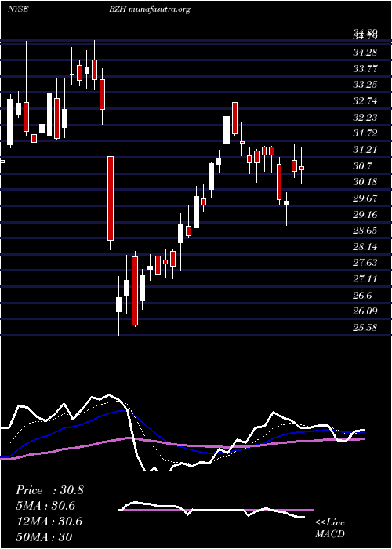Select the 28.14 price axis label
The width and height of the screenshot is (392, 549).
[365, 247]
